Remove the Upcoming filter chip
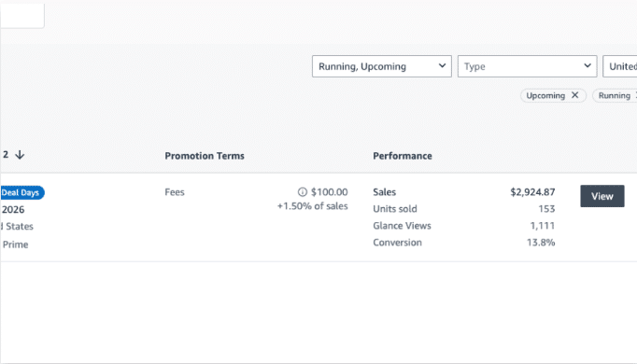 tap(574, 95)
